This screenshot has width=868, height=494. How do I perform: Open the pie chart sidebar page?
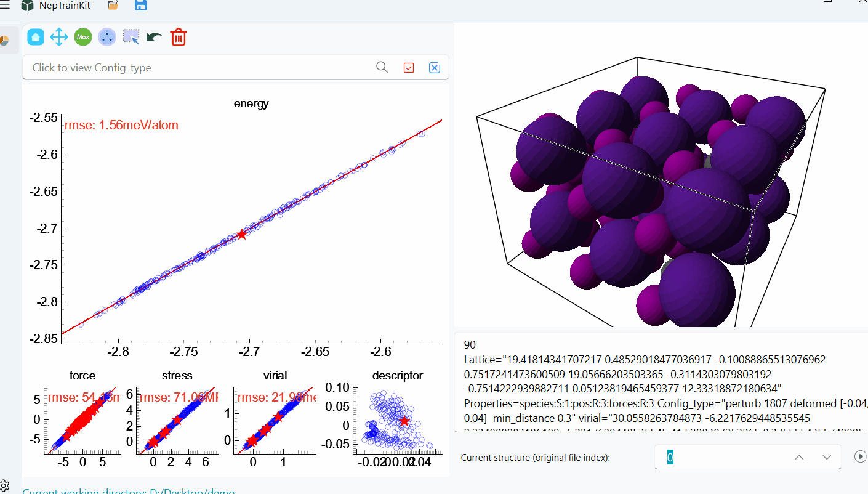[4, 41]
